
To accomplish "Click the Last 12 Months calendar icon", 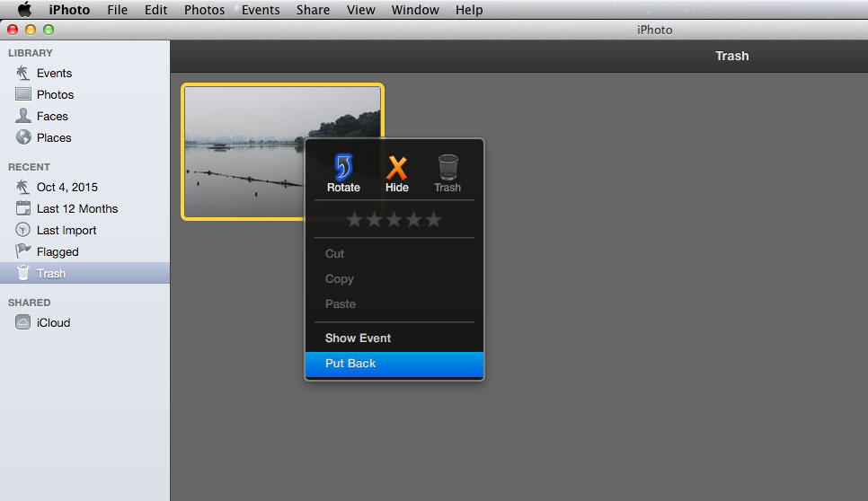I will [x=23, y=208].
